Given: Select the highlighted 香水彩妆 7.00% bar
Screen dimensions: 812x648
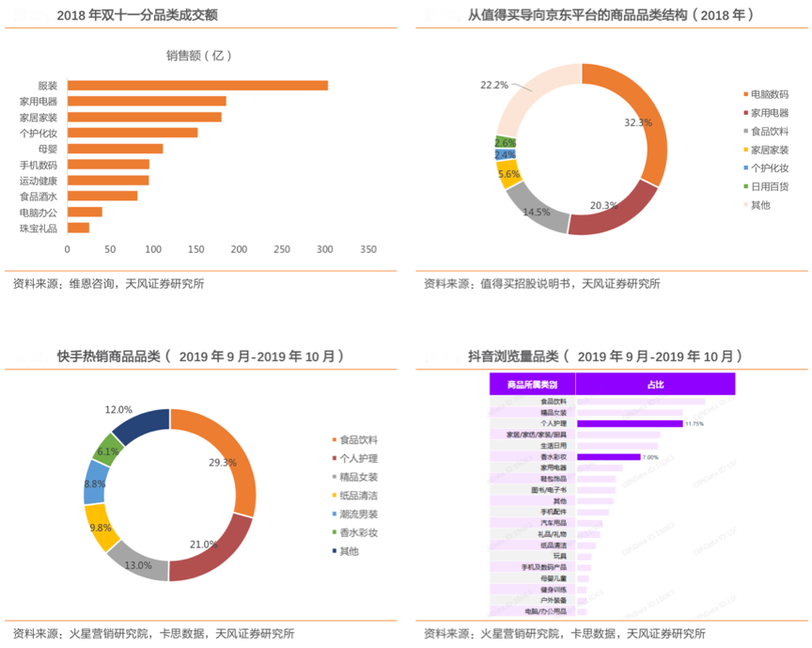Looking at the screenshot, I should [608, 457].
